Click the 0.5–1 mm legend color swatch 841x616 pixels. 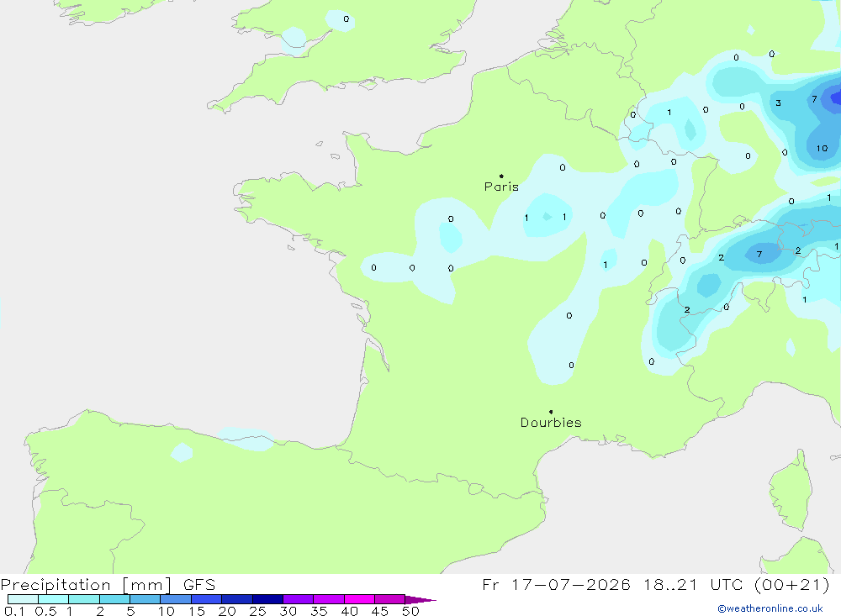(54, 599)
